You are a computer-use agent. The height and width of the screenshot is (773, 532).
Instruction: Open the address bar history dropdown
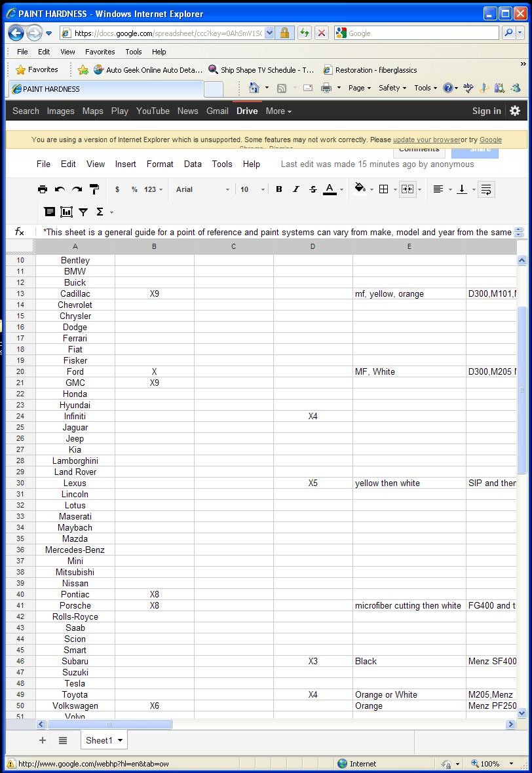(x=269, y=33)
